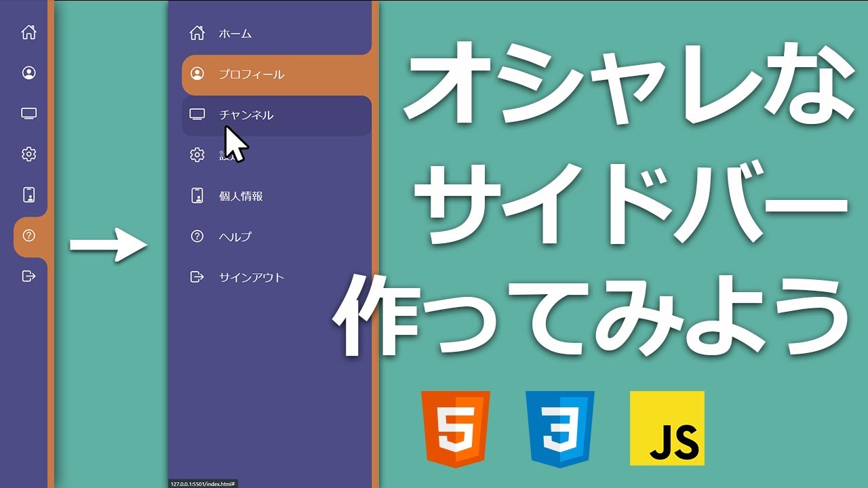Click the orange right edge of the expanded sidebar
This screenshot has height=488, width=868.
click(x=375, y=271)
